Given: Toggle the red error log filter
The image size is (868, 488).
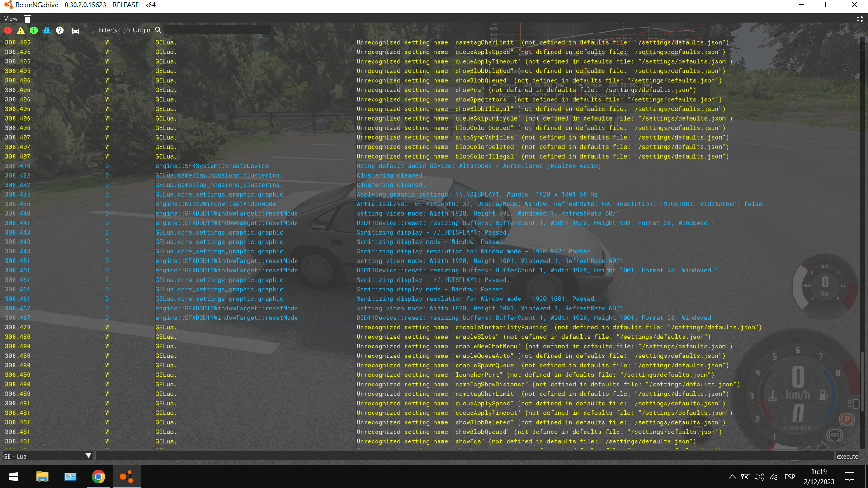Looking at the screenshot, I should (8, 30).
